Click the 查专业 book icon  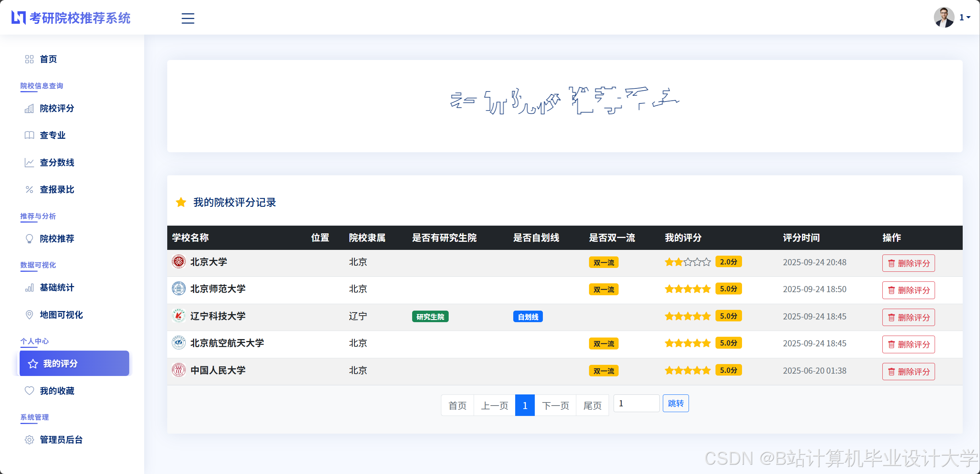[29, 135]
